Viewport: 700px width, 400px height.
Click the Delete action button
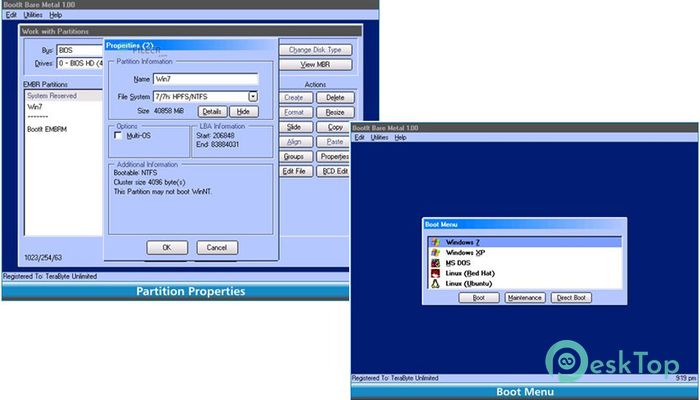(335, 97)
